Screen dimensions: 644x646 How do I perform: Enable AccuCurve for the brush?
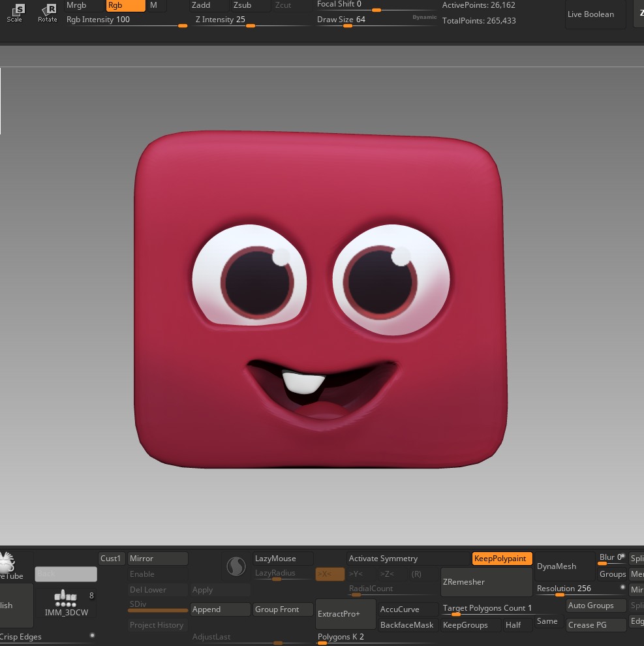(408, 609)
